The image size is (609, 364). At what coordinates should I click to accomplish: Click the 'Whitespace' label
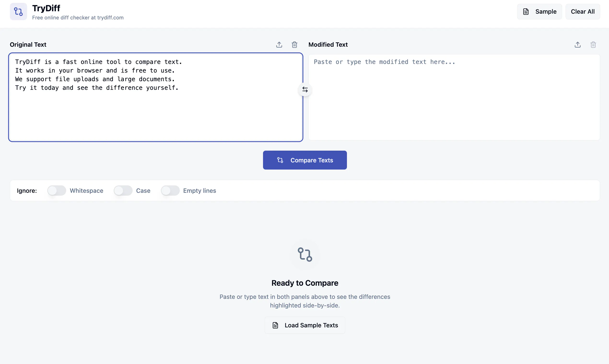coord(87,191)
